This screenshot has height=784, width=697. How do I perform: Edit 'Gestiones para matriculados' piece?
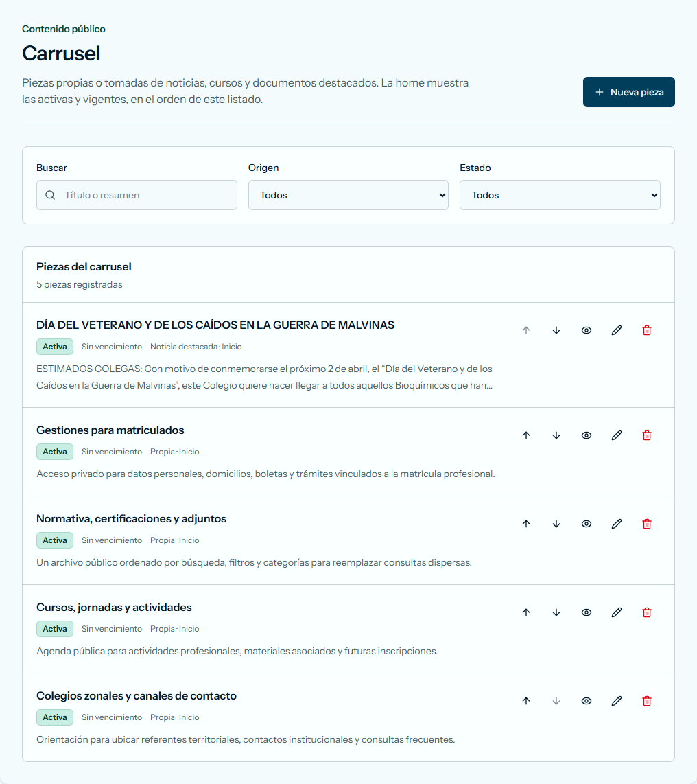pyautogui.click(x=617, y=435)
